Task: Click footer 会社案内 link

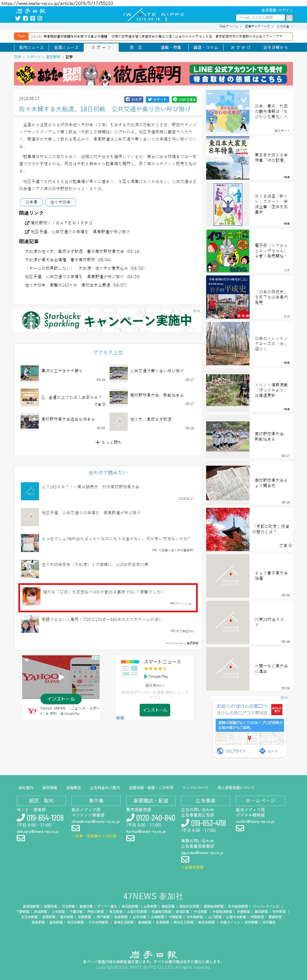Action: pyautogui.click(x=26, y=788)
